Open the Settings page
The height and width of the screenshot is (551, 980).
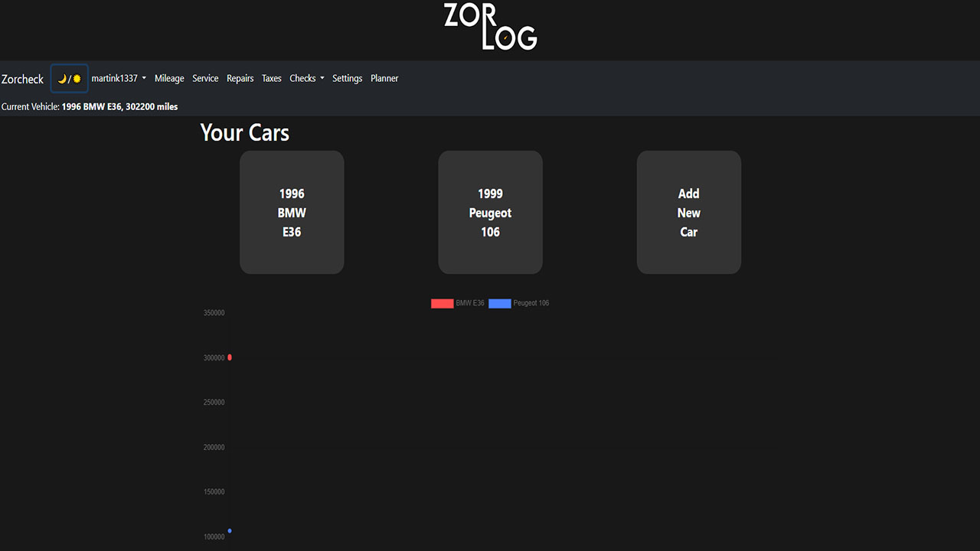point(348,78)
